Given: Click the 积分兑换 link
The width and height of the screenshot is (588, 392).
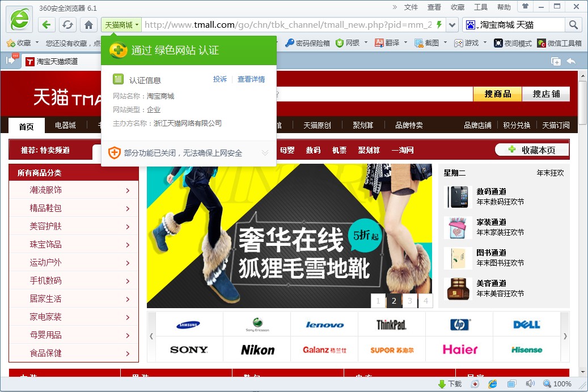Looking at the screenshot, I should pyautogui.click(x=517, y=125).
